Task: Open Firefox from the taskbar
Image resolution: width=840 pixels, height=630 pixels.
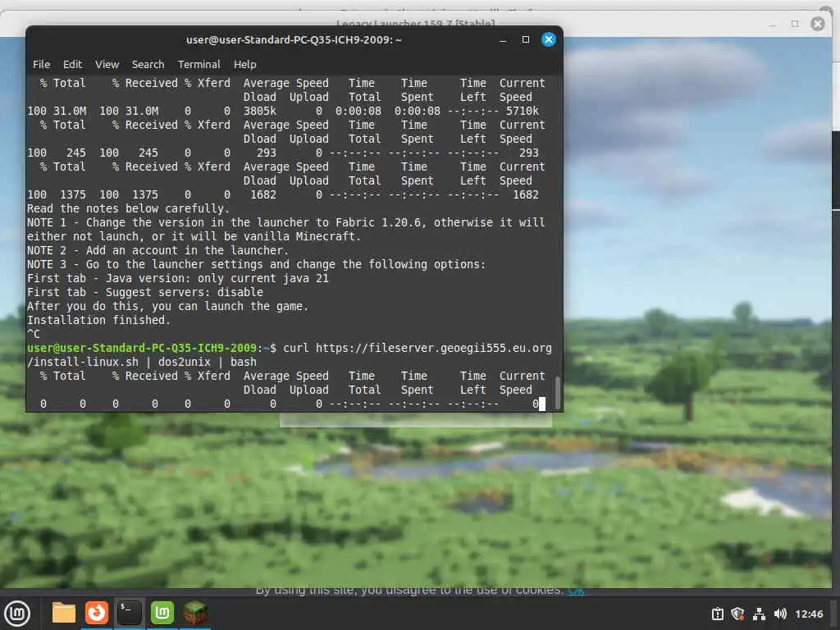Action: coord(97,613)
